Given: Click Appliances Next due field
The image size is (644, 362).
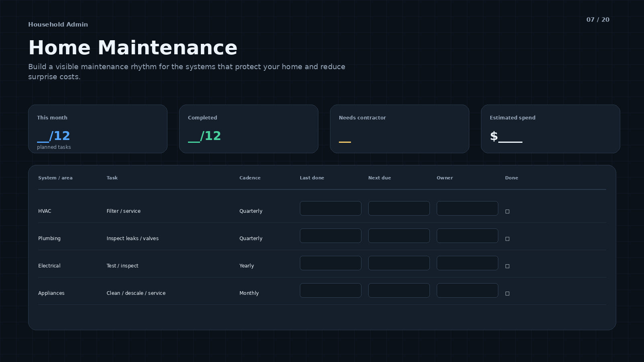Looking at the screenshot, I should coord(399,290).
